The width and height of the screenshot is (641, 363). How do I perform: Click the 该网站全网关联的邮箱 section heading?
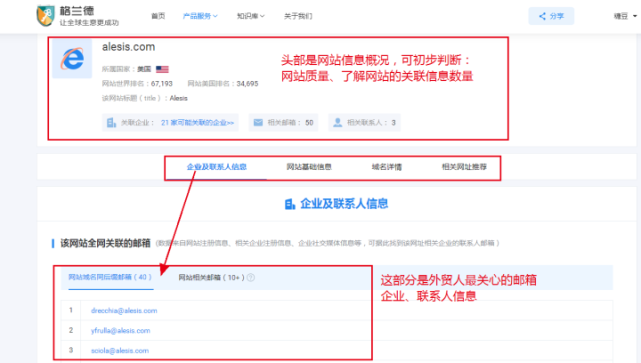105,243
